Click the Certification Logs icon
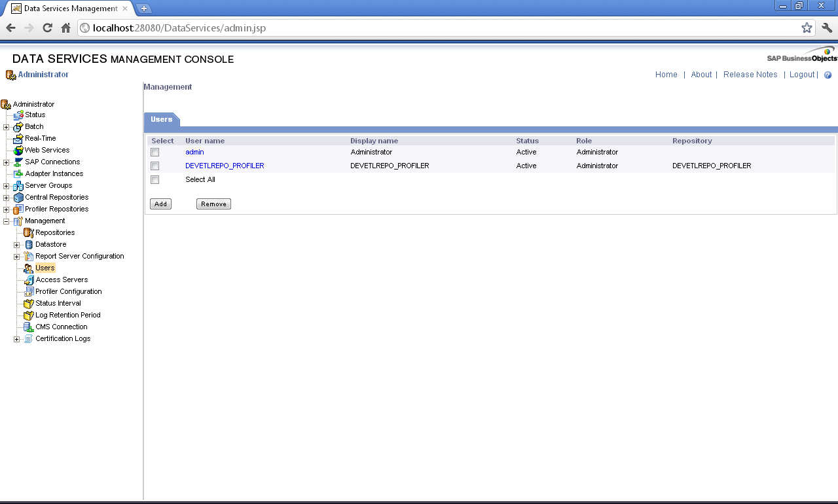838x504 pixels. coord(29,339)
